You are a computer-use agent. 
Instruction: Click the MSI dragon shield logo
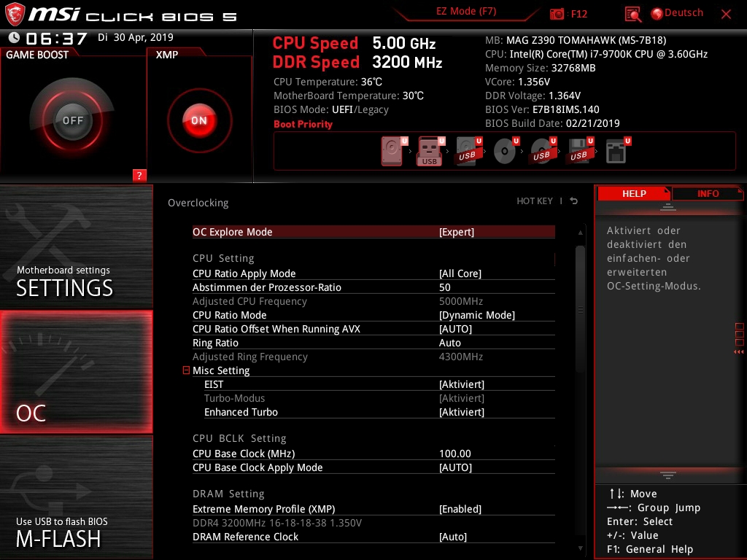(15, 15)
